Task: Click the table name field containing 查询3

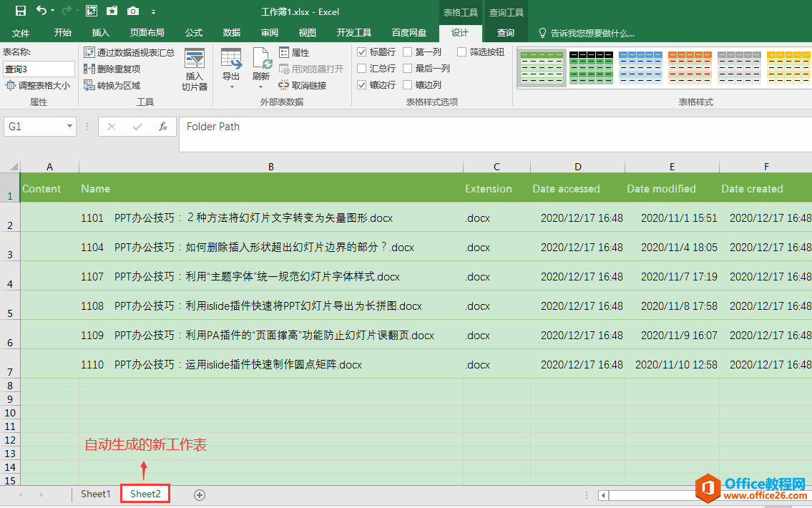Action: [x=39, y=69]
